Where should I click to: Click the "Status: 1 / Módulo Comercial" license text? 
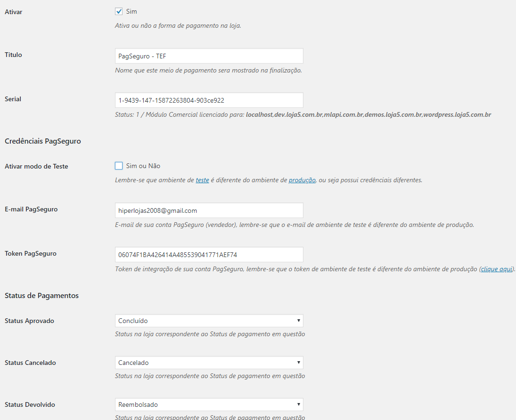[180, 115]
